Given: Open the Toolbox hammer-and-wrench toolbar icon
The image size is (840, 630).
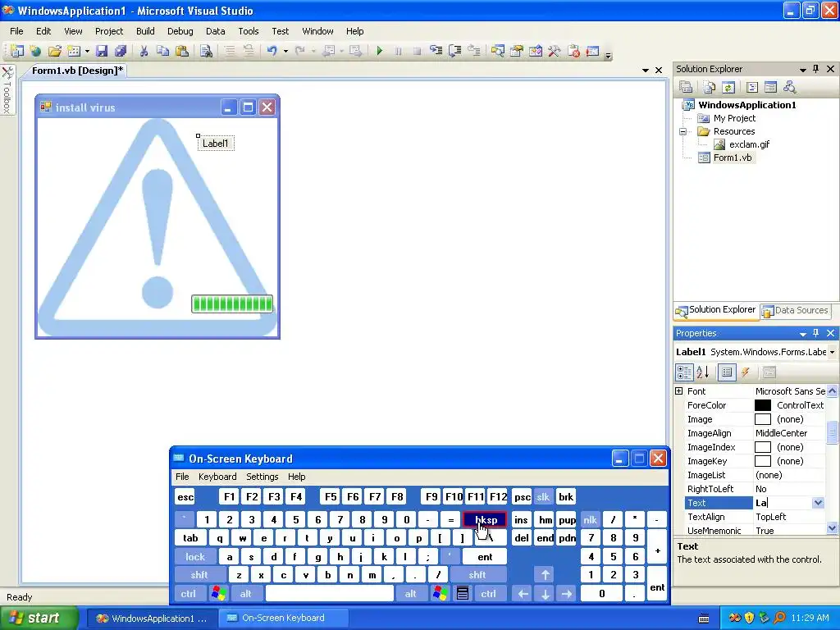Looking at the screenshot, I should [x=554, y=51].
